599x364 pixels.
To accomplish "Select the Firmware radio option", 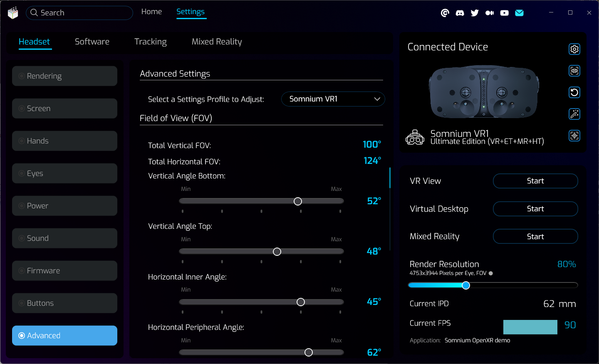I will 64,271.
